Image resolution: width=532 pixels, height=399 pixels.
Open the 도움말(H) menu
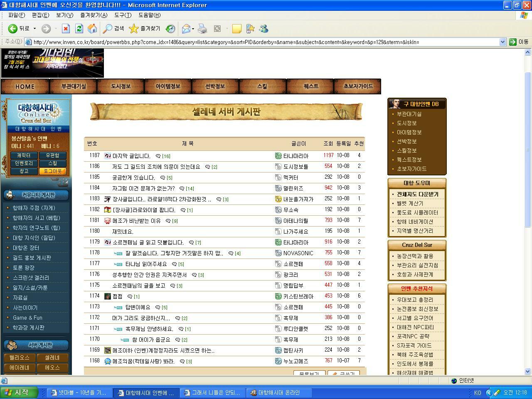click(x=149, y=15)
